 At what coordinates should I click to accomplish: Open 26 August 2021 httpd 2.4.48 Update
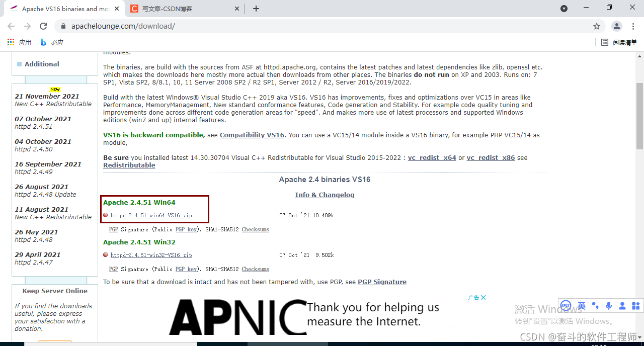pyautogui.click(x=45, y=191)
